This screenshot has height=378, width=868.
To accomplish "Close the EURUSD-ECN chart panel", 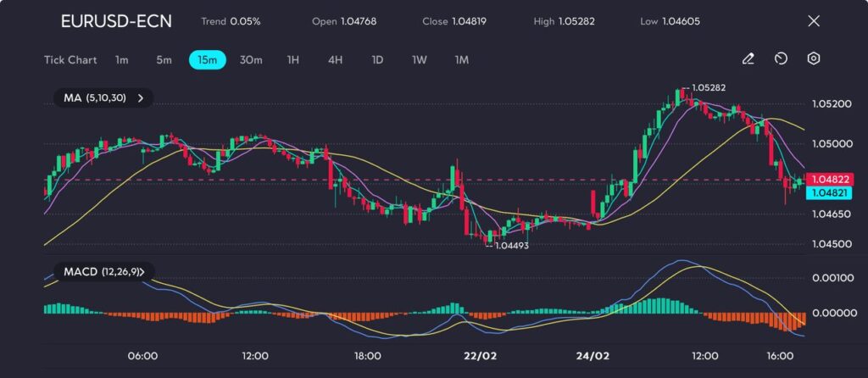I will [814, 21].
